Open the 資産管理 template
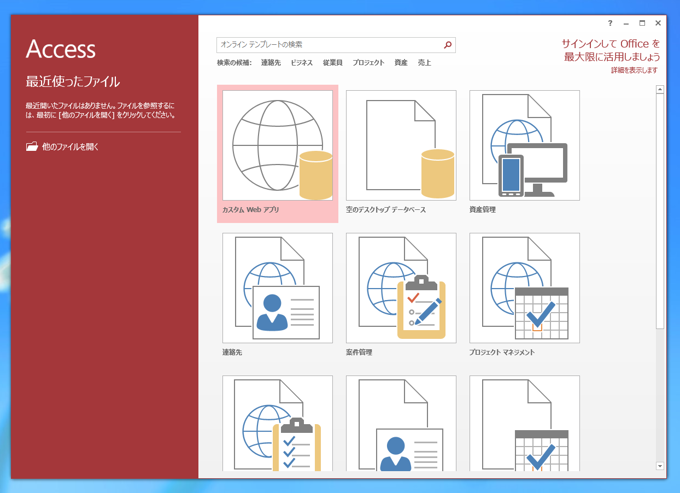Screen dimensions: 680x493 [x=524, y=146]
